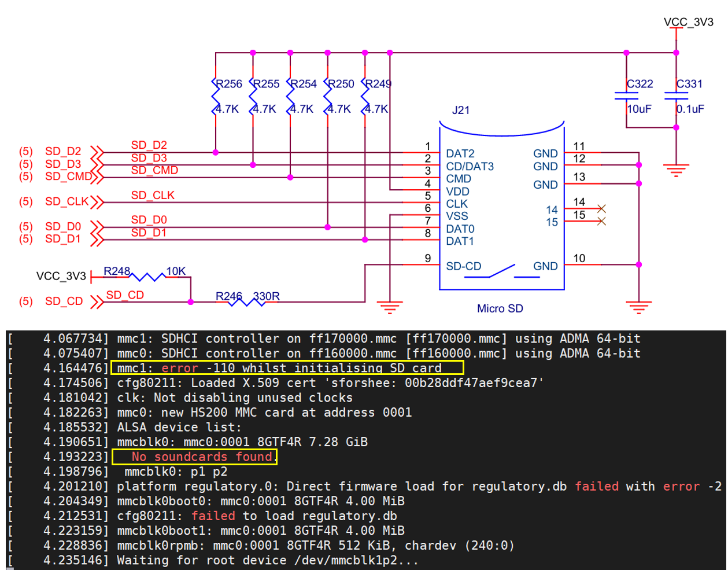
Task: Click the card-detect switch symbol in J21
Action: tap(502, 271)
